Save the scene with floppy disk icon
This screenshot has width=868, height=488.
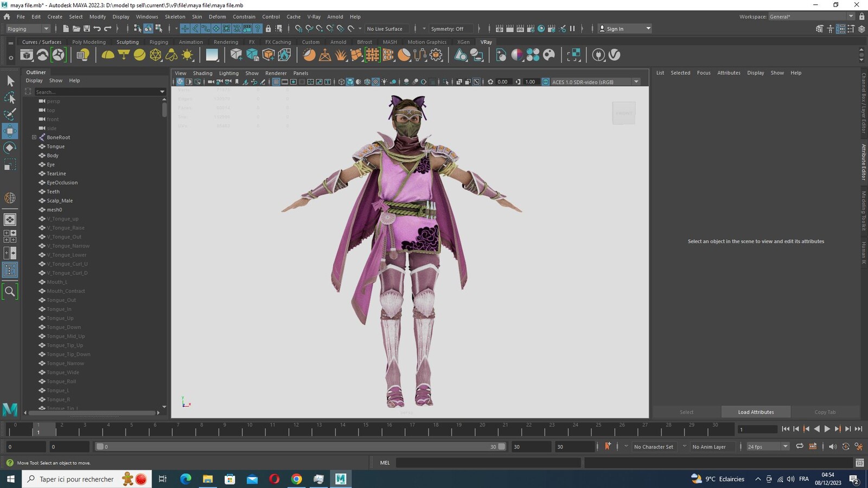click(86, 29)
